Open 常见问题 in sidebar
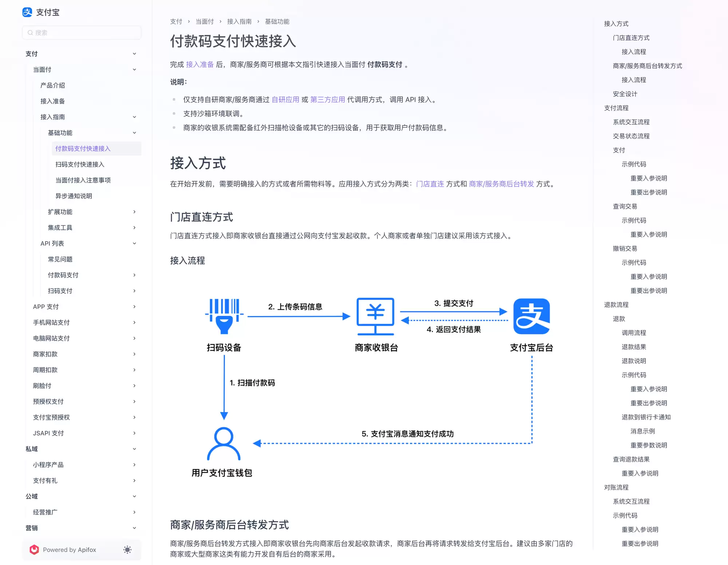728x565 pixels. [60, 259]
